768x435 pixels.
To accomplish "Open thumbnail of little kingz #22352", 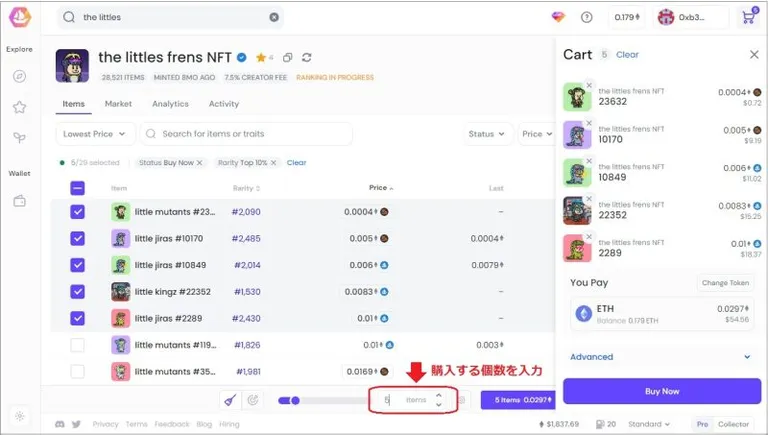I will 120,291.
